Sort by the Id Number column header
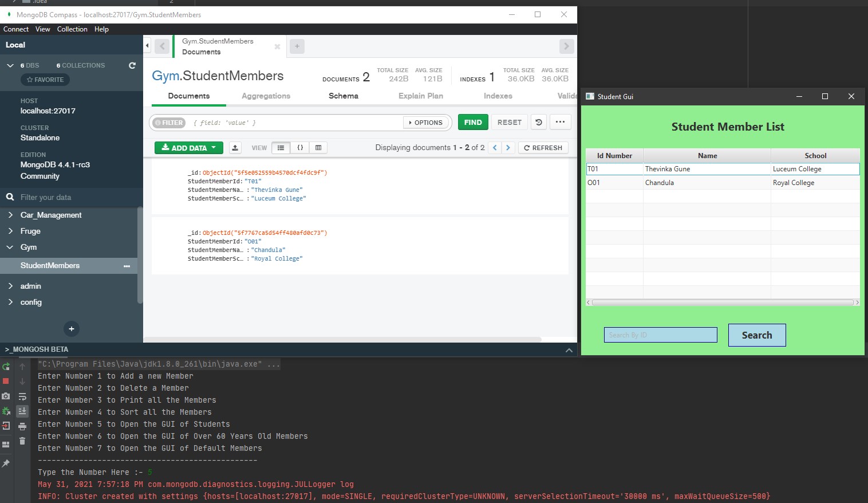 (614, 155)
